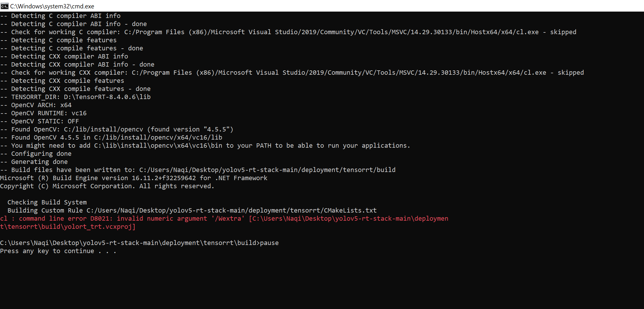
Task: Click the OpenCV RUNTIME vc16 line
Action: click(x=43, y=113)
